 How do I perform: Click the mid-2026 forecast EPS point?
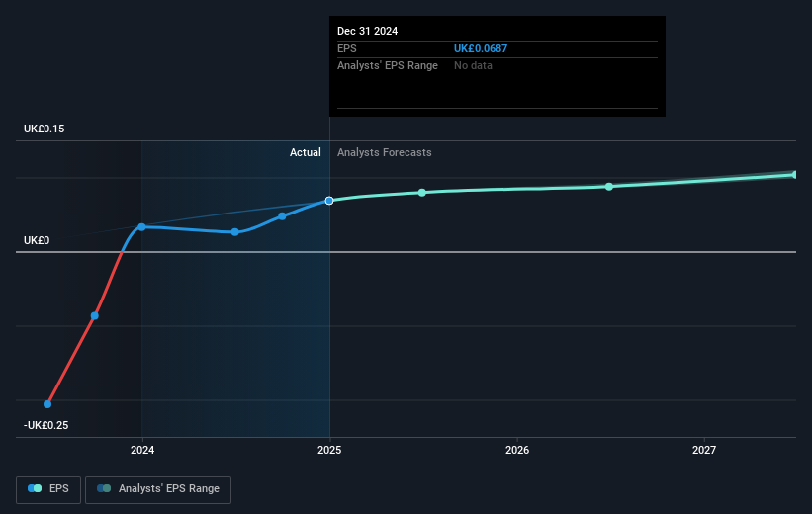tap(609, 187)
